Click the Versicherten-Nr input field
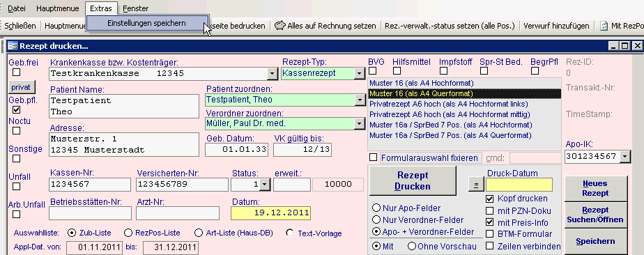The width and height of the screenshot is (644, 255). pyautogui.click(x=183, y=185)
